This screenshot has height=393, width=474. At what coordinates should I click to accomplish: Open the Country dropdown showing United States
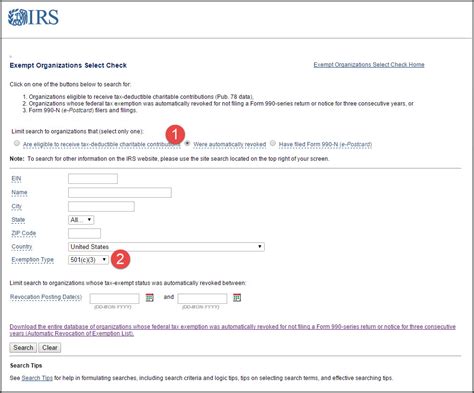pyautogui.click(x=166, y=247)
